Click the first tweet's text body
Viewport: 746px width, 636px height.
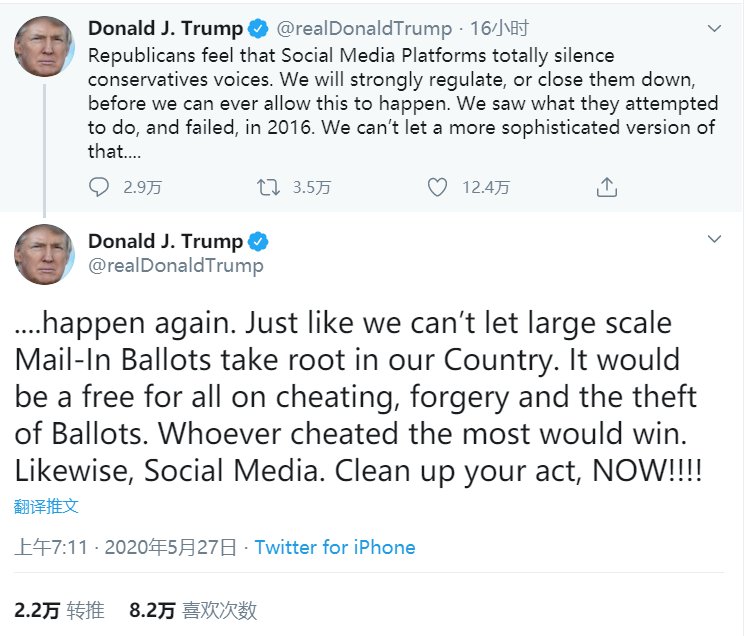tap(400, 103)
